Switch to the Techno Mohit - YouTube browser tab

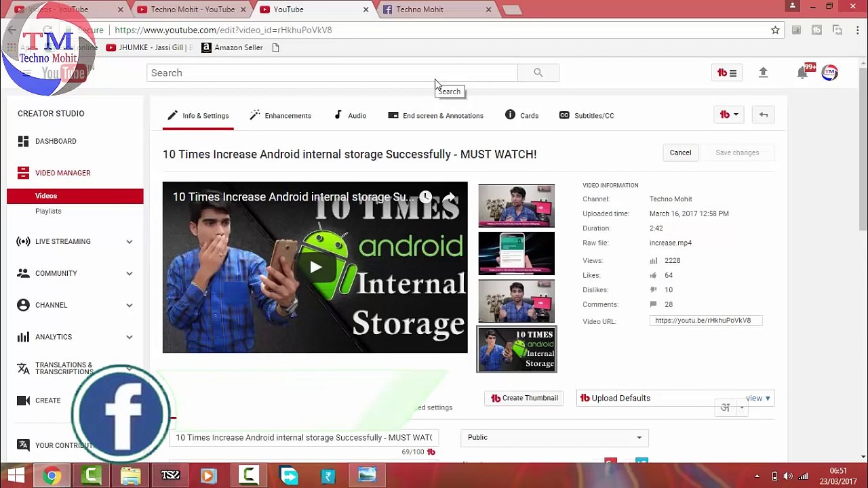click(193, 9)
